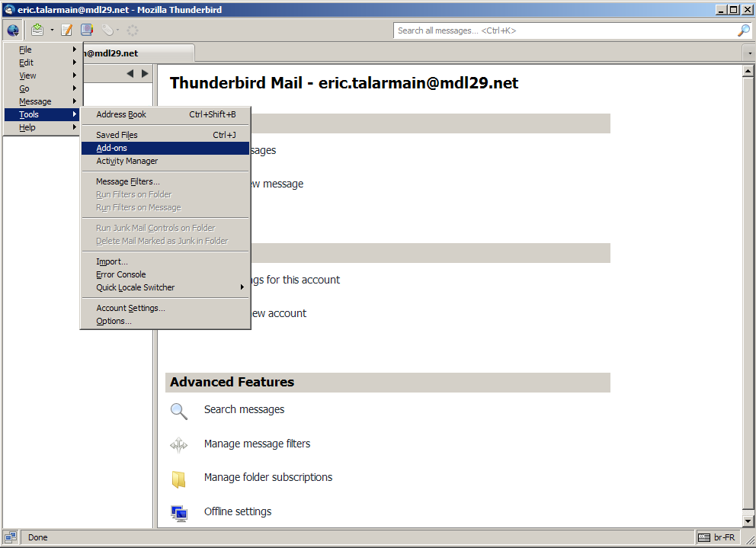
Task: Click the Get Mail toolbar icon
Action: pos(37,30)
